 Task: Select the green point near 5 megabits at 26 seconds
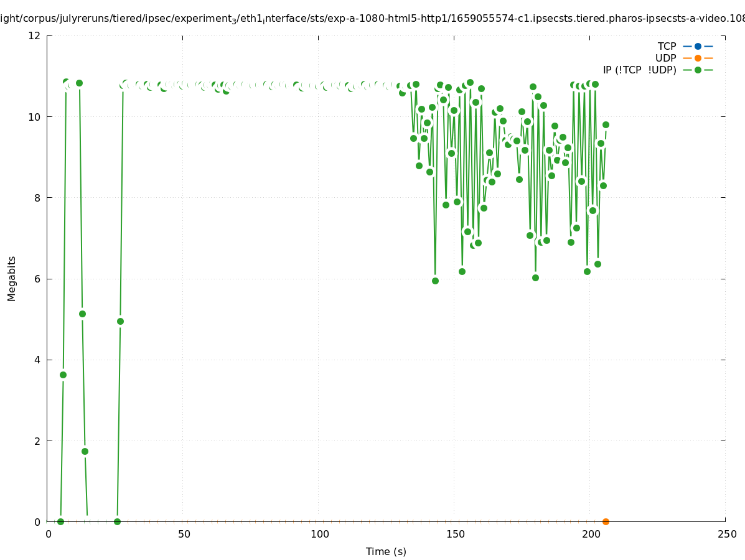point(120,321)
